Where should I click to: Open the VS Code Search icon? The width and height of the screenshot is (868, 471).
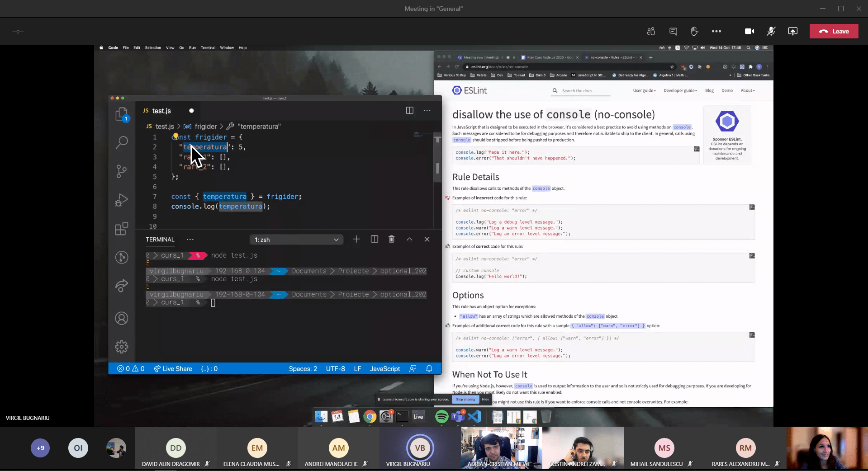[x=121, y=142]
